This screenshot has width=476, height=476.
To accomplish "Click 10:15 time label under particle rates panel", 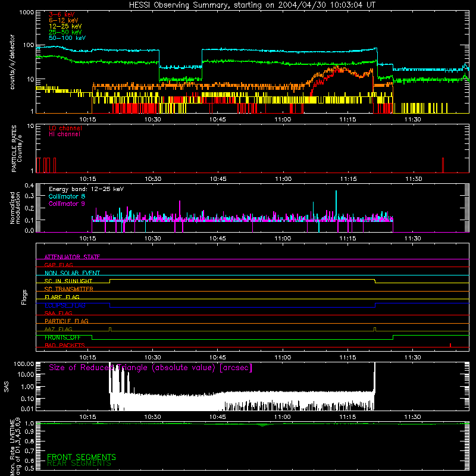I will click(x=87, y=179).
